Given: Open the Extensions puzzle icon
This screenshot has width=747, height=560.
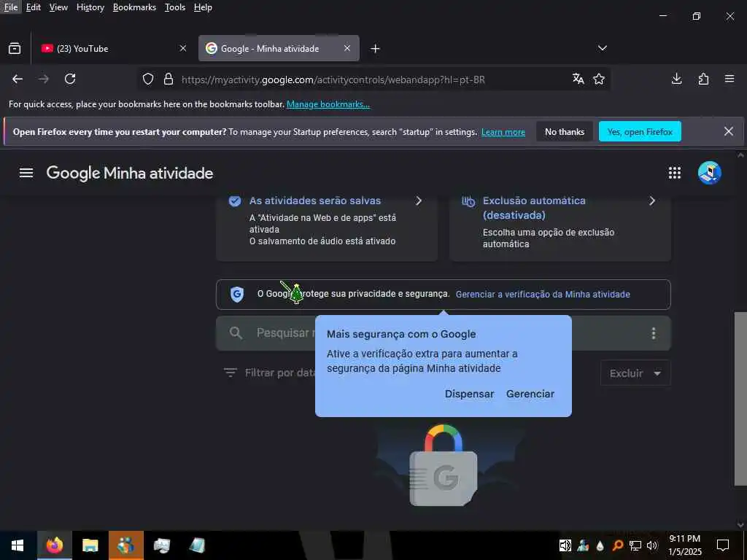Looking at the screenshot, I should (x=703, y=79).
